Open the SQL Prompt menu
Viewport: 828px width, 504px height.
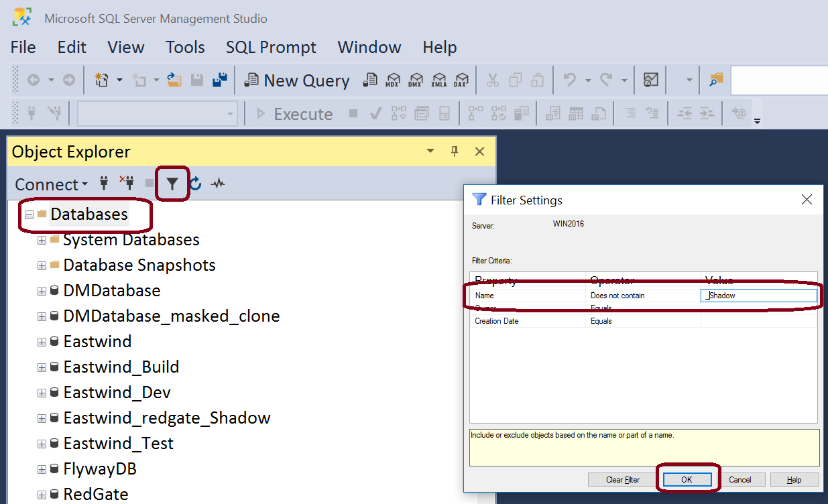pos(271,48)
